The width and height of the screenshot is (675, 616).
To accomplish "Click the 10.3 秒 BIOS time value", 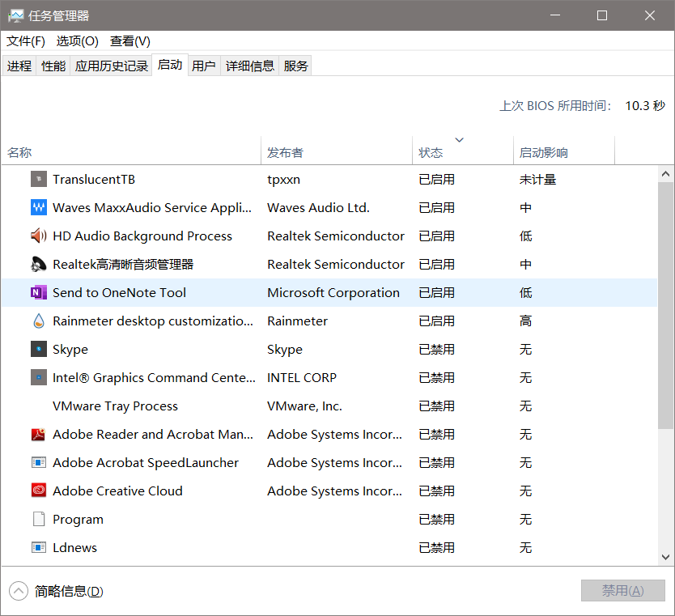I will [x=645, y=105].
